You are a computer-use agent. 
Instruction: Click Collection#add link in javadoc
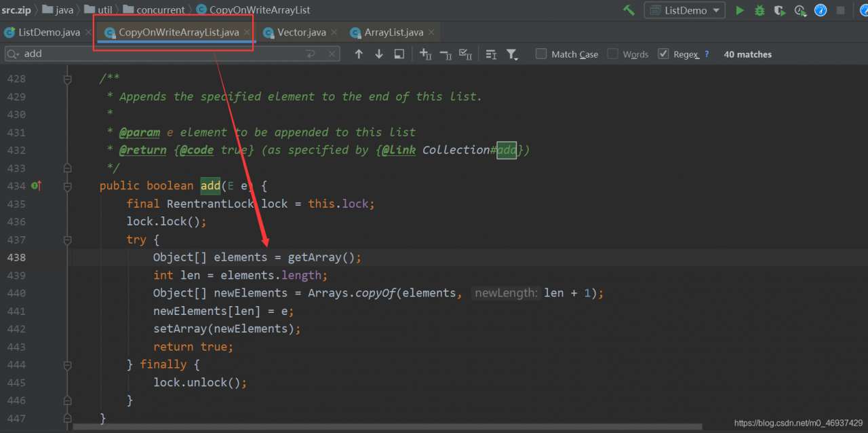469,150
